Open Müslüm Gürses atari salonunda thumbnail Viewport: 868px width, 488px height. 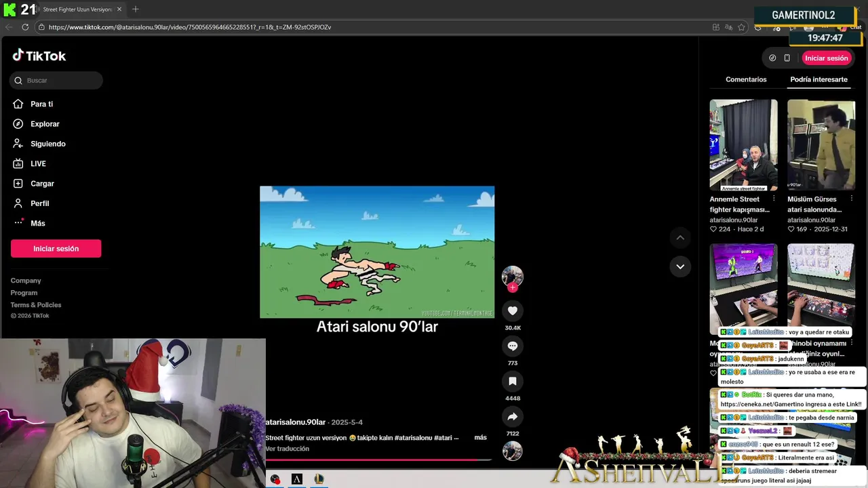(821, 145)
